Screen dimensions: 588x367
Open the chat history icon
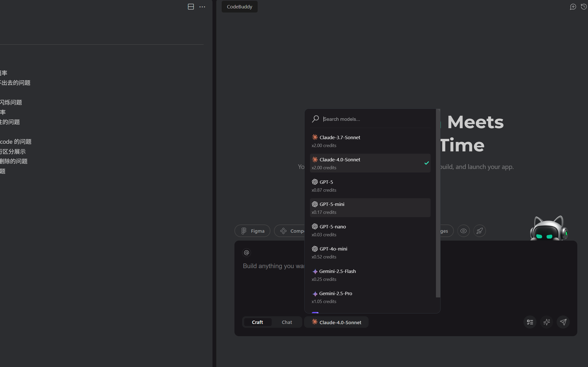pos(584,7)
